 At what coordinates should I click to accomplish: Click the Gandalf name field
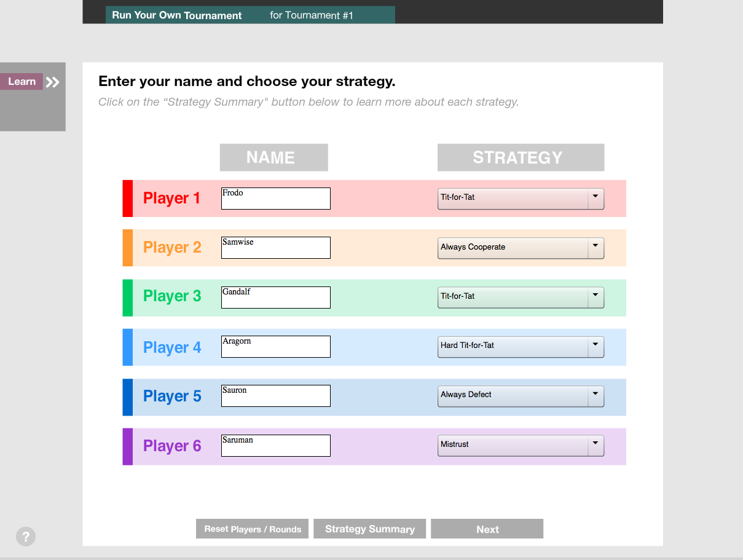[x=276, y=298]
